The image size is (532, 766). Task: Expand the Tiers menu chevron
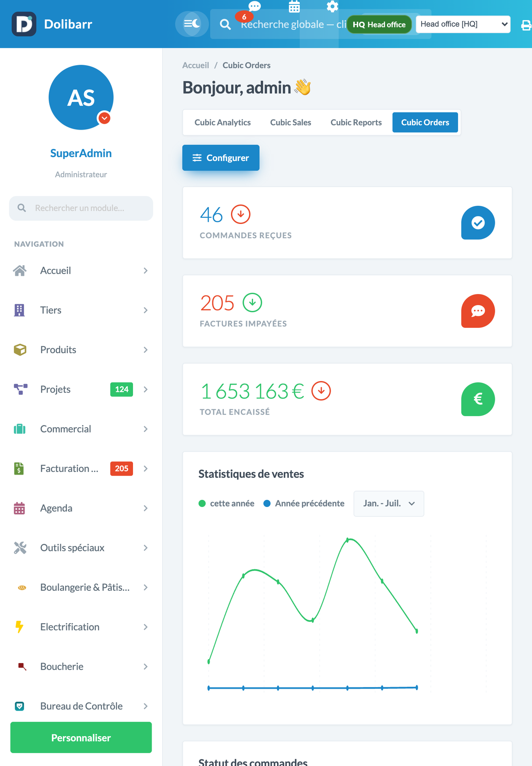click(145, 310)
